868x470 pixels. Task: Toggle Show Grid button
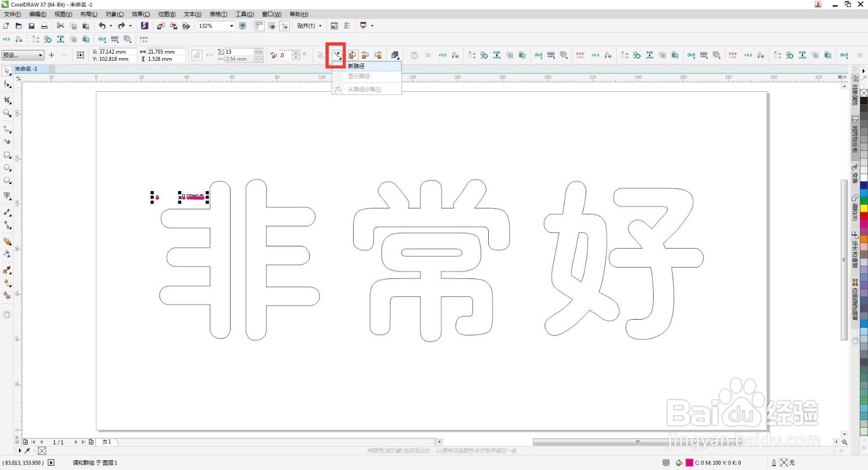point(272,26)
